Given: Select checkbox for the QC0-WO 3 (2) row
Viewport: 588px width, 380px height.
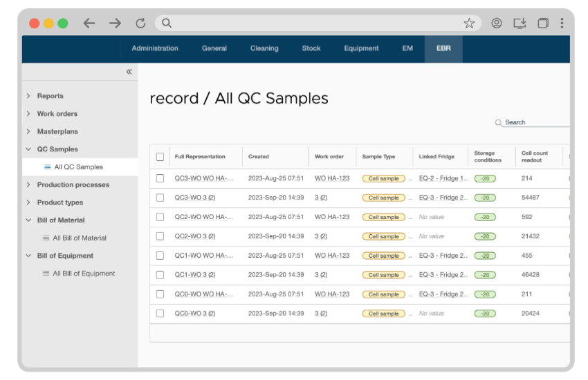Looking at the screenshot, I should point(160,314).
